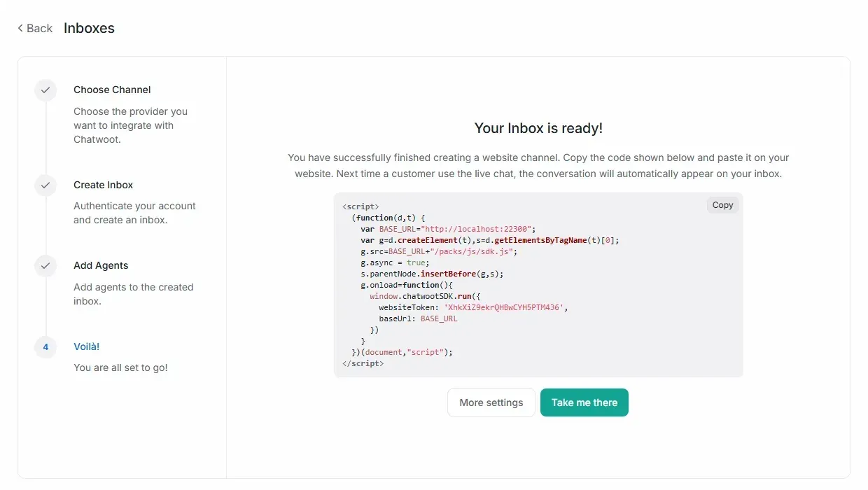
Task: Copy the script code with Copy button
Action: click(722, 205)
